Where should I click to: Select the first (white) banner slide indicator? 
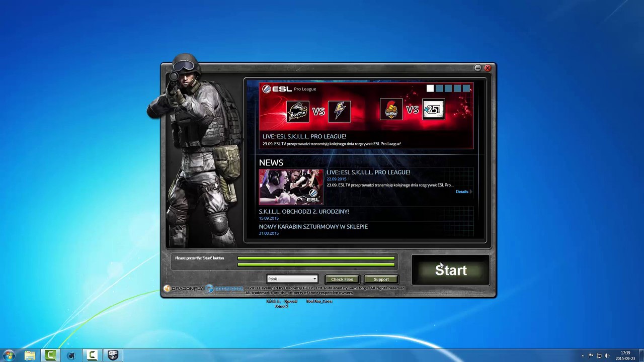(x=430, y=88)
